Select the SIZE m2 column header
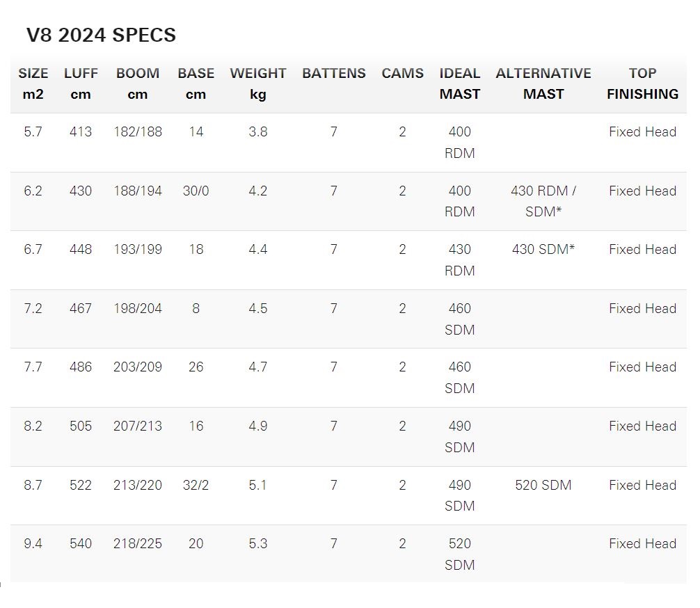 pos(33,83)
